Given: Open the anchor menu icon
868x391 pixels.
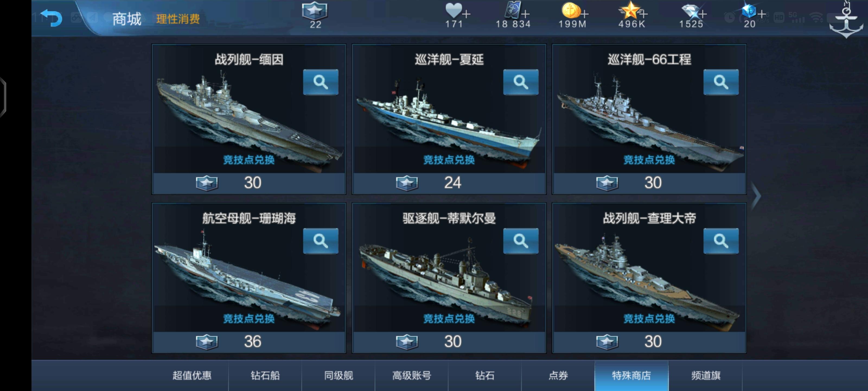Looking at the screenshot, I should (846, 21).
